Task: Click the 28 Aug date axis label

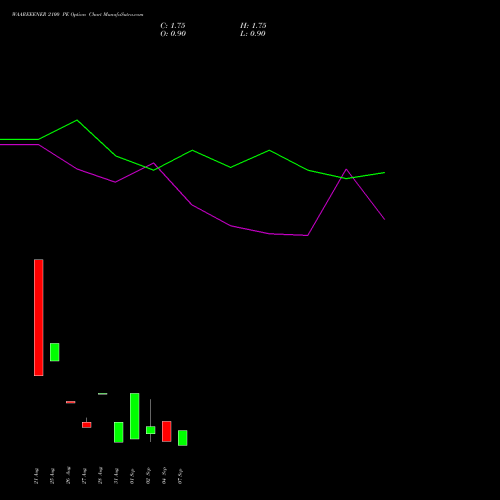Action: tap(100, 476)
